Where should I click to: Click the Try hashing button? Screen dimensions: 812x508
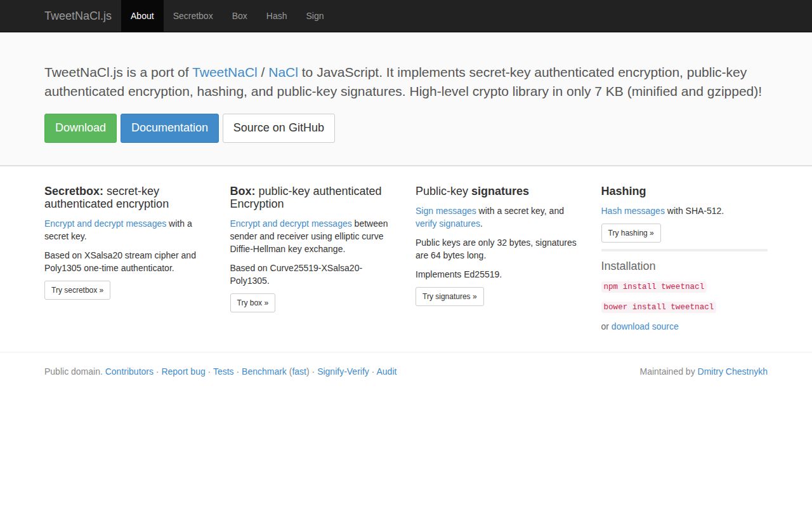631,233
